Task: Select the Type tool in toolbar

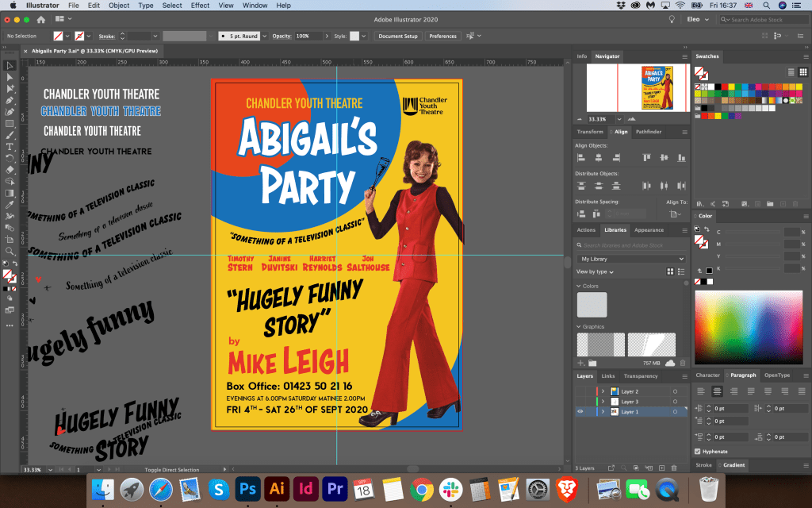Action: pos(10,147)
